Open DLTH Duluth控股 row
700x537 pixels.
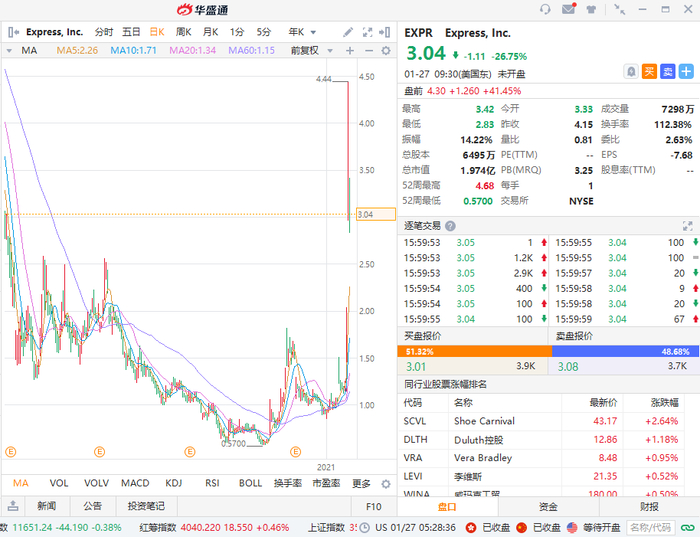click(x=541, y=440)
